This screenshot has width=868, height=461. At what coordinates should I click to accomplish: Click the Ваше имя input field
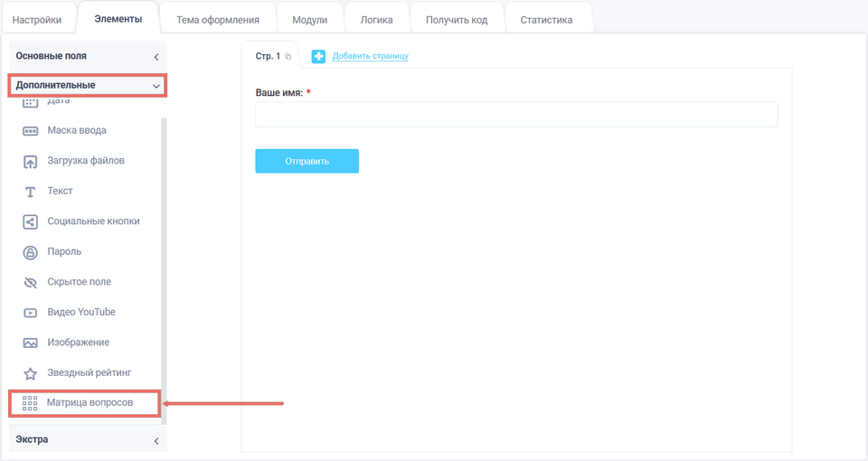tap(515, 114)
